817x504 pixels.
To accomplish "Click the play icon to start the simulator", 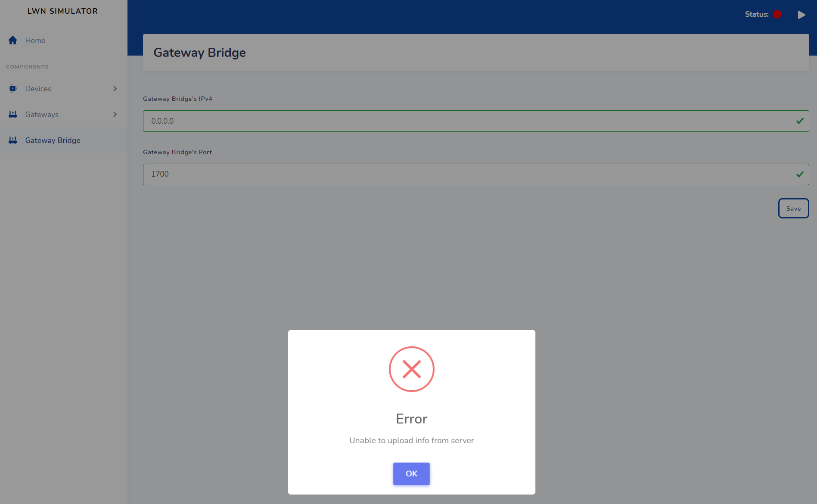I will [801, 14].
